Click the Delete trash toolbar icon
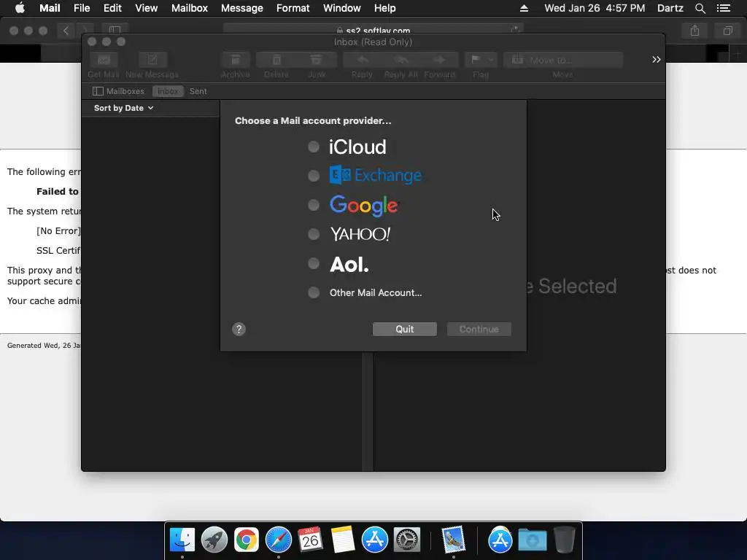Image resolution: width=747 pixels, height=560 pixels. [276, 60]
